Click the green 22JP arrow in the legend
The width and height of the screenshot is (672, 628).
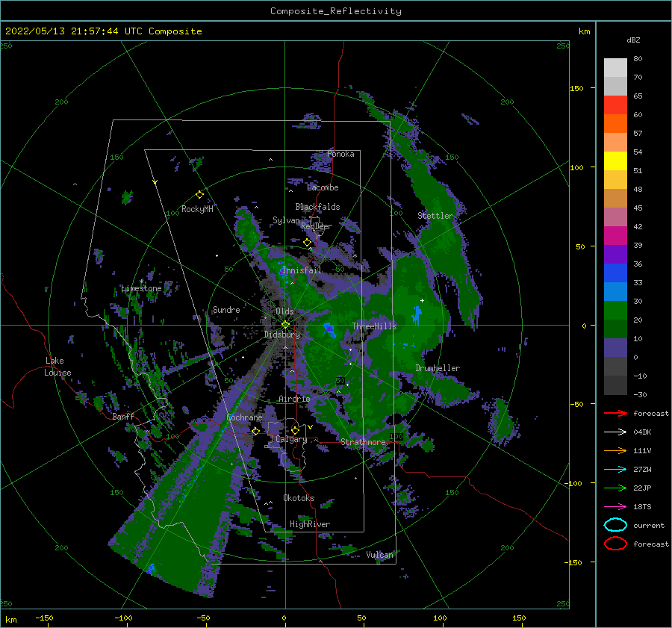tap(615, 488)
